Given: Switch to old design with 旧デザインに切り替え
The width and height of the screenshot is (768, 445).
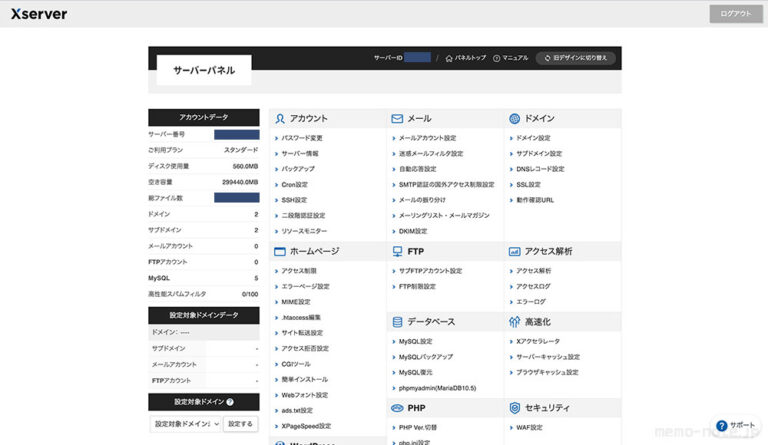Looking at the screenshot, I should (575, 58).
